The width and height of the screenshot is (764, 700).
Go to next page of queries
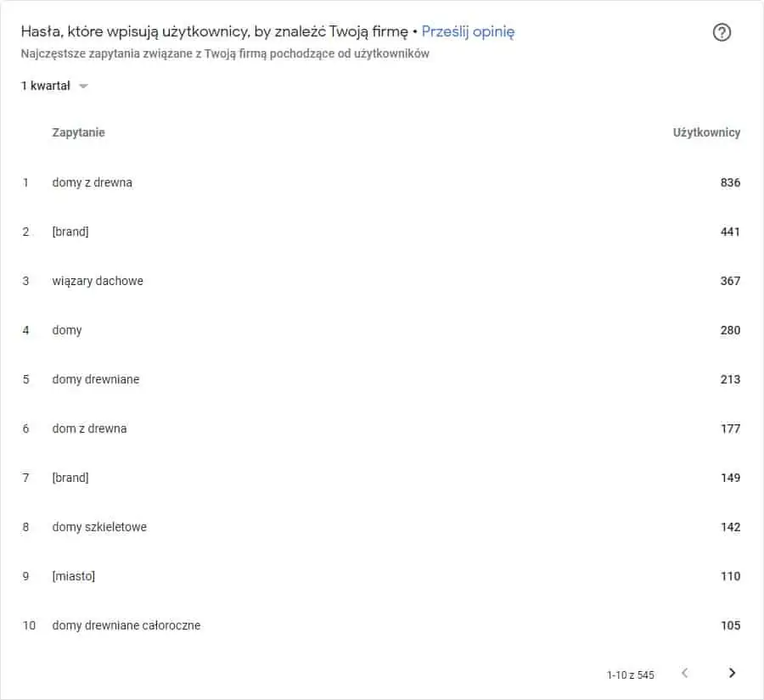(732, 673)
